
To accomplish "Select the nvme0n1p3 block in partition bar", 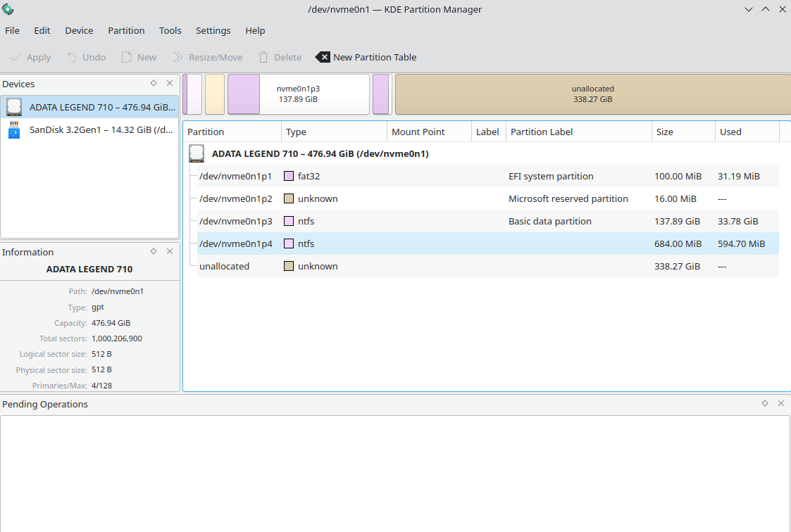I will (x=298, y=94).
